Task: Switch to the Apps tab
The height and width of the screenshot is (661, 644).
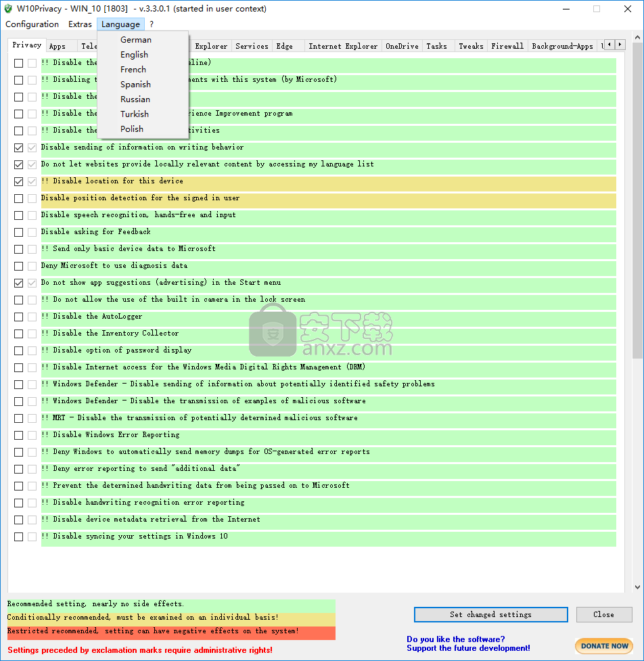Action: click(x=57, y=47)
